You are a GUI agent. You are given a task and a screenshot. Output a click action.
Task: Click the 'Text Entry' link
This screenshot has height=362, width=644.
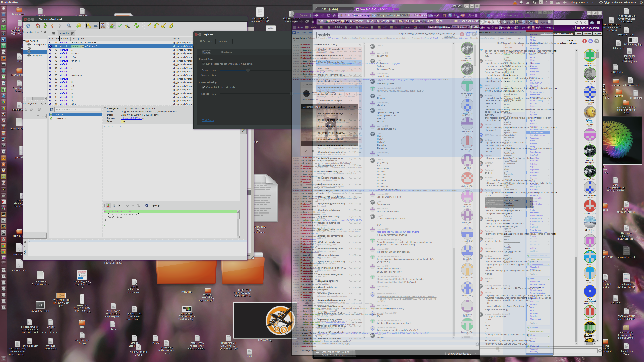[208, 120]
